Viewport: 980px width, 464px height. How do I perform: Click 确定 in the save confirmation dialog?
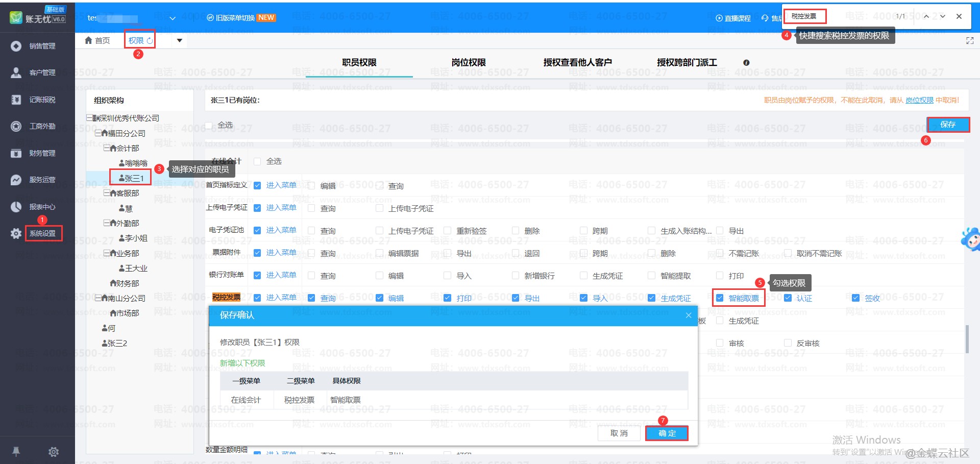click(667, 433)
